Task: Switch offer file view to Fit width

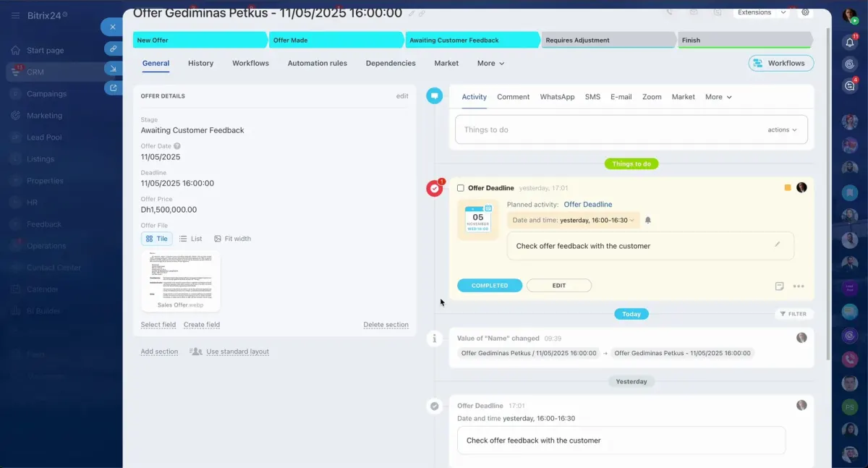Action: click(x=232, y=239)
